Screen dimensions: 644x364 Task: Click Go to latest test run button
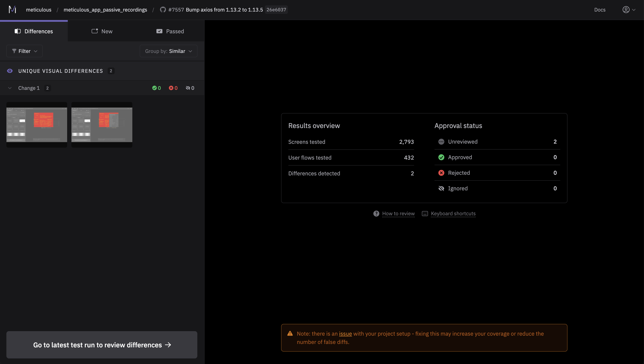[x=102, y=345]
